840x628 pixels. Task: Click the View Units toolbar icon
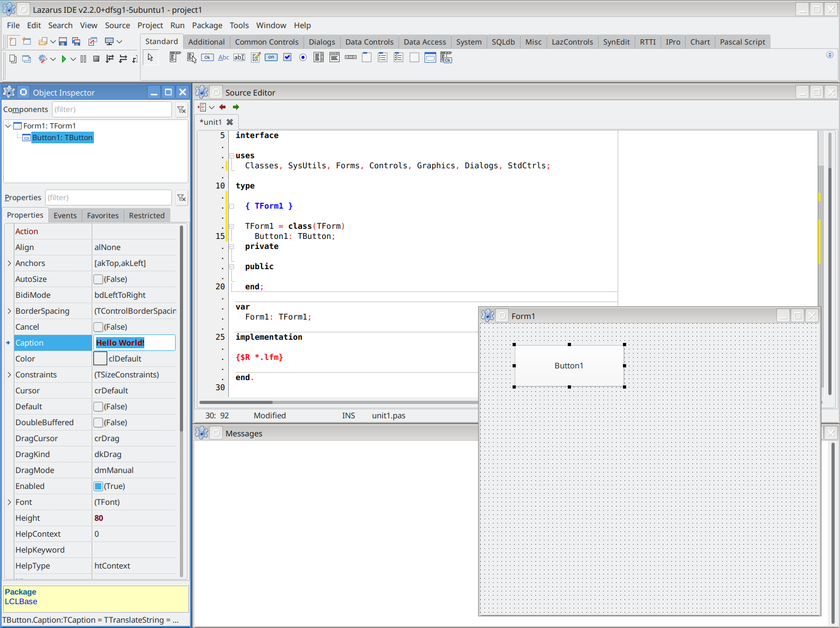13,59
